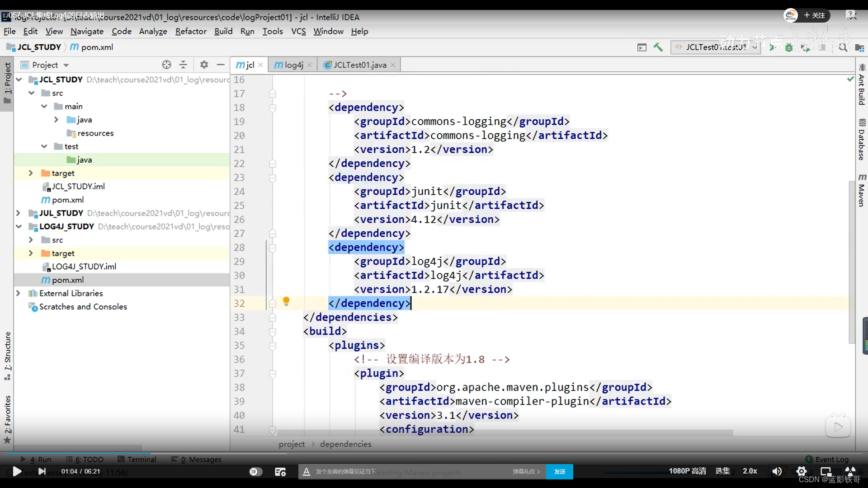
Task: Open the Ant Build side panel
Action: (x=862, y=84)
